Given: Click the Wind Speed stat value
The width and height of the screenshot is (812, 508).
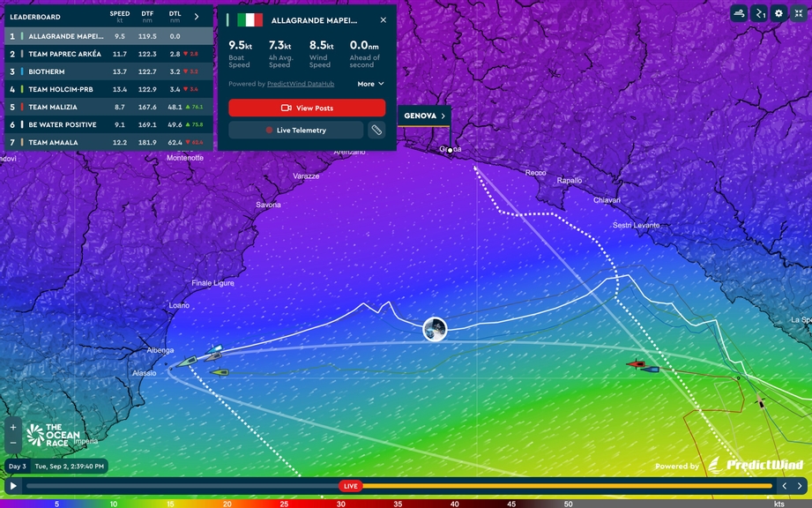Looking at the screenshot, I should point(321,45).
